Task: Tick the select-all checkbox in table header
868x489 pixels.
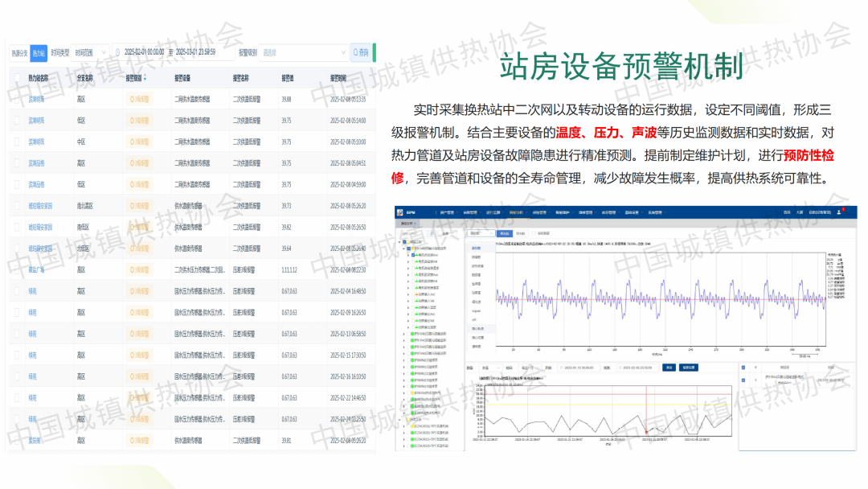Action: [17, 79]
